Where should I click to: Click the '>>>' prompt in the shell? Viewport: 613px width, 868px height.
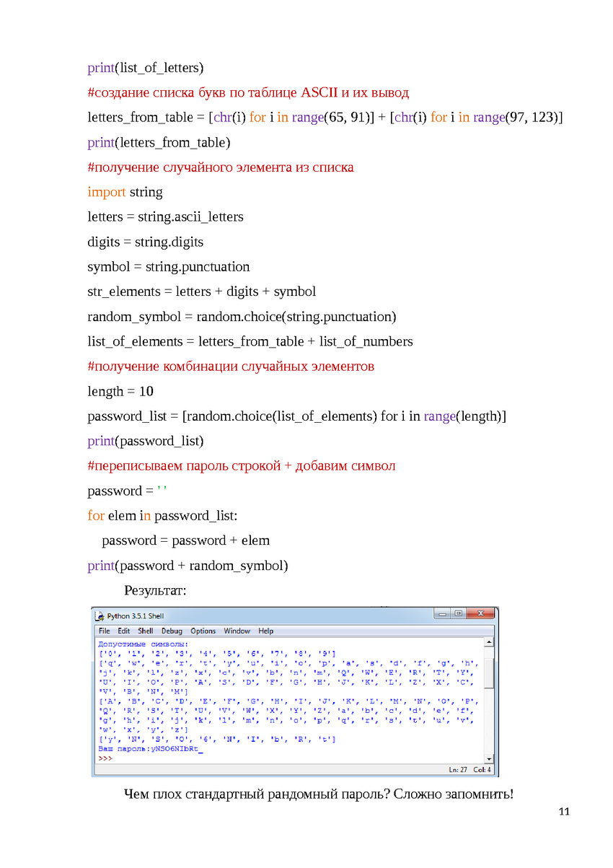pos(105,759)
